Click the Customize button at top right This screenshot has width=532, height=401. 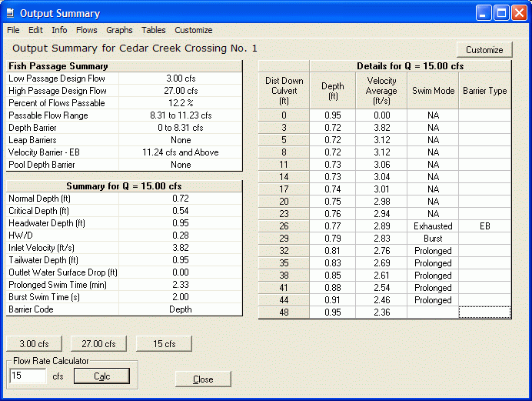(484, 50)
